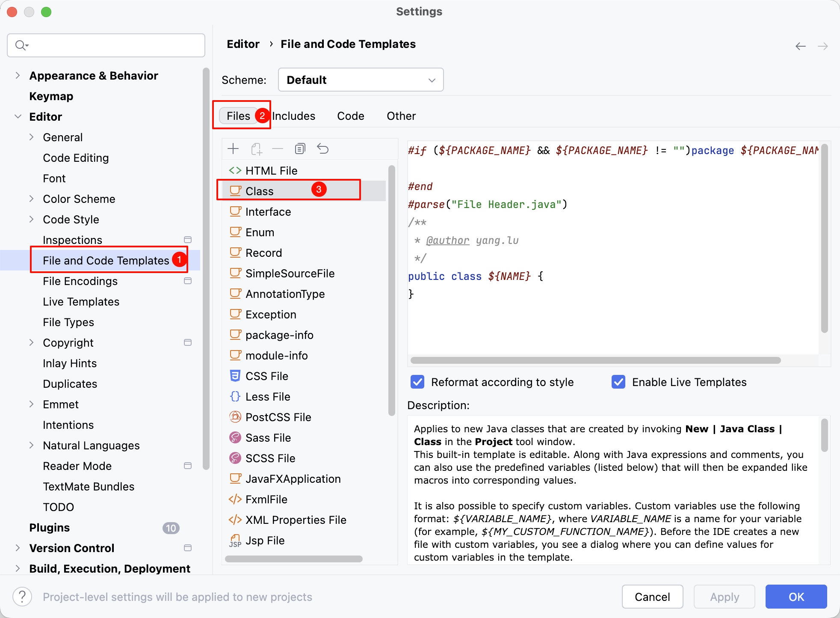The image size is (840, 618).
Task: Select the CSS File template icon
Action: (x=235, y=376)
